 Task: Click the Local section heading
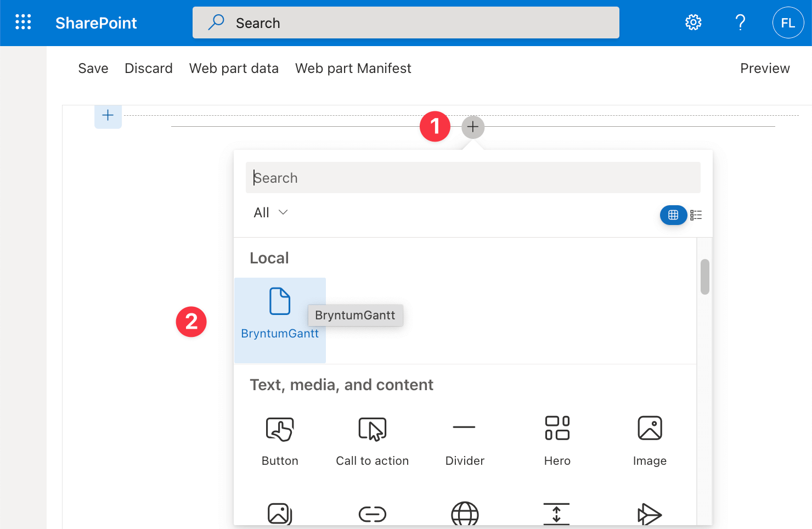[x=269, y=258]
